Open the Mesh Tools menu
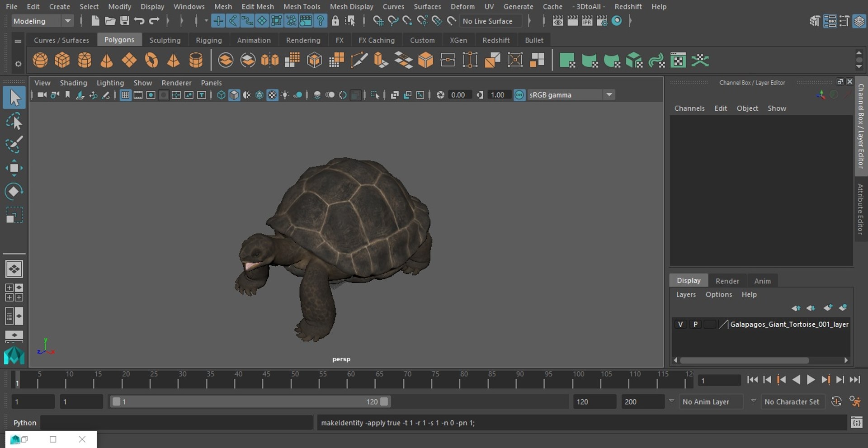This screenshot has width=868, height=448. (x=302, y=6)
